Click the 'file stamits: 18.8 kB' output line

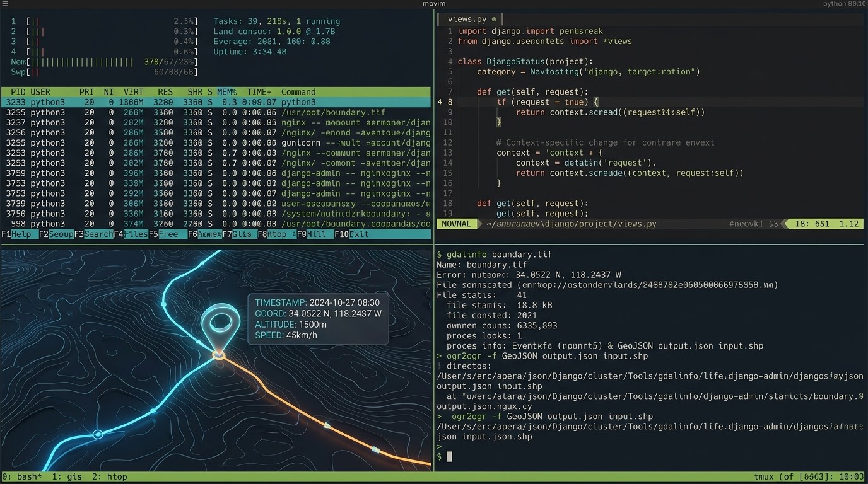[500, 305]
